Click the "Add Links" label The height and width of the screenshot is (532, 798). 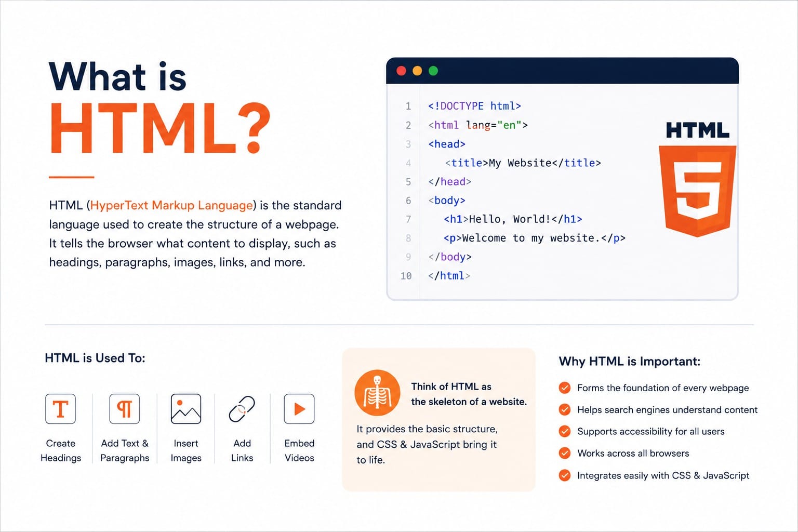pyautogui.click(x=242, y=450)
